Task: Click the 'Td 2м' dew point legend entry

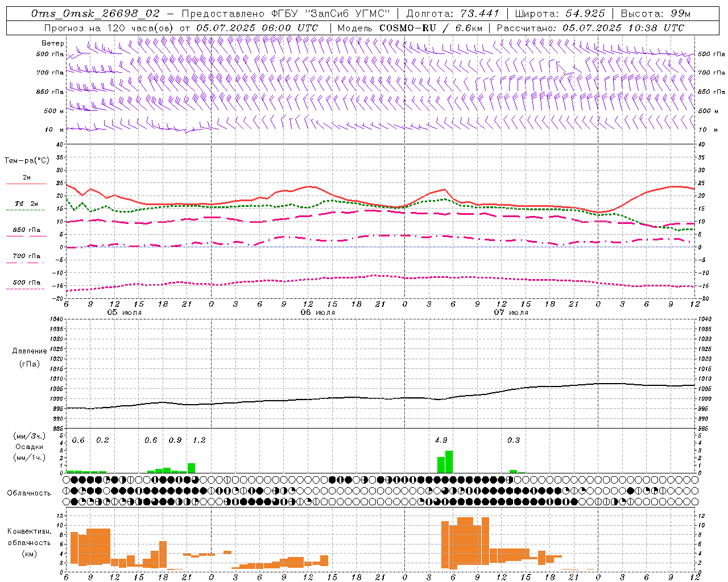Action: (x=27, y=203)
